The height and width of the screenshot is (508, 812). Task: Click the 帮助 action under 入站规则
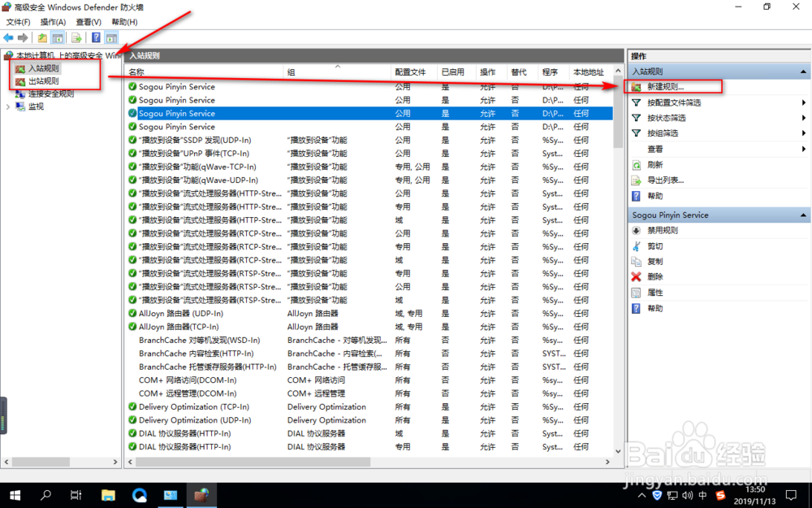654,197
